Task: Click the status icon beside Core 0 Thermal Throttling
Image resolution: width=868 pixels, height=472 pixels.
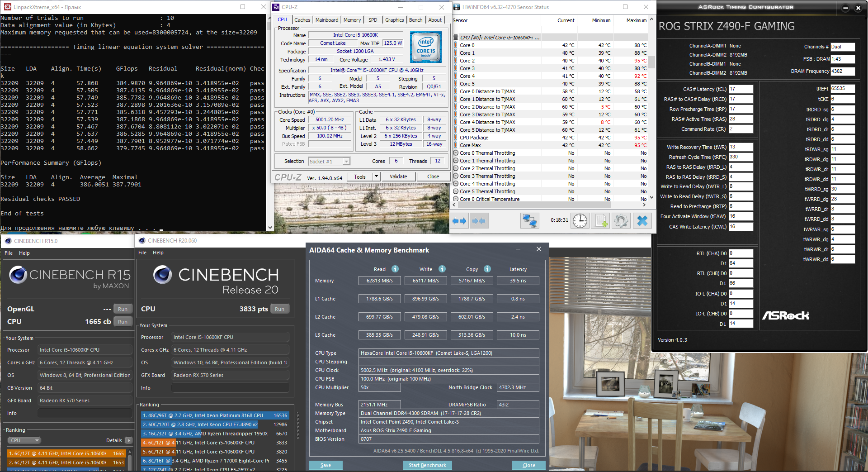Action: 456,153
